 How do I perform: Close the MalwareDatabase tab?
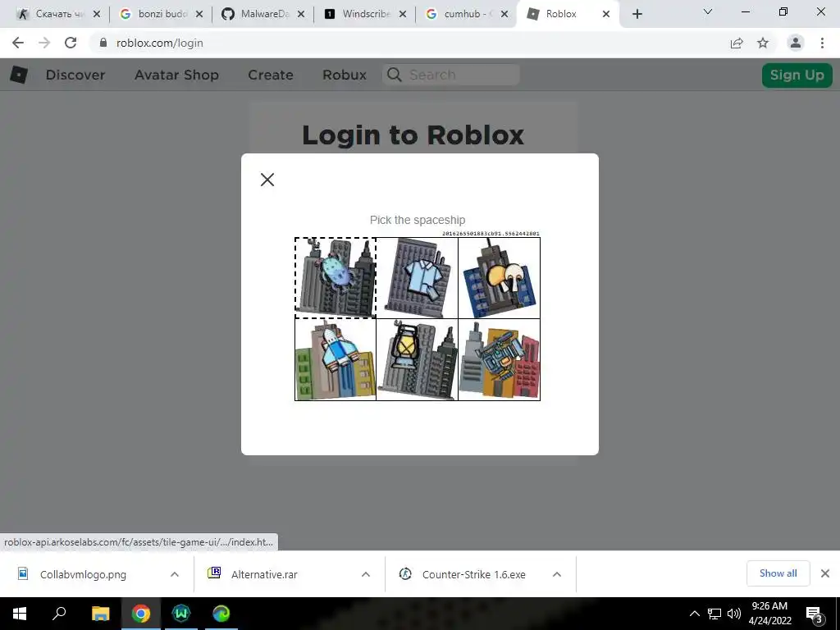coord(301,14)
